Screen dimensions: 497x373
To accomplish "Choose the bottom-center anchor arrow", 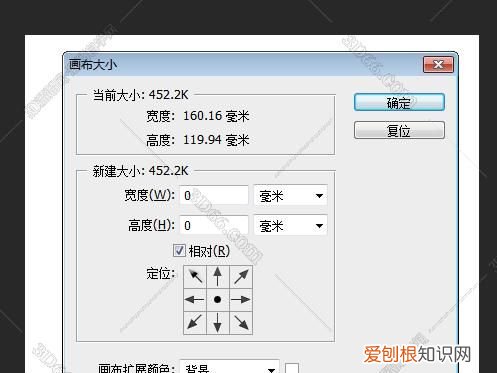I will 218,322.
